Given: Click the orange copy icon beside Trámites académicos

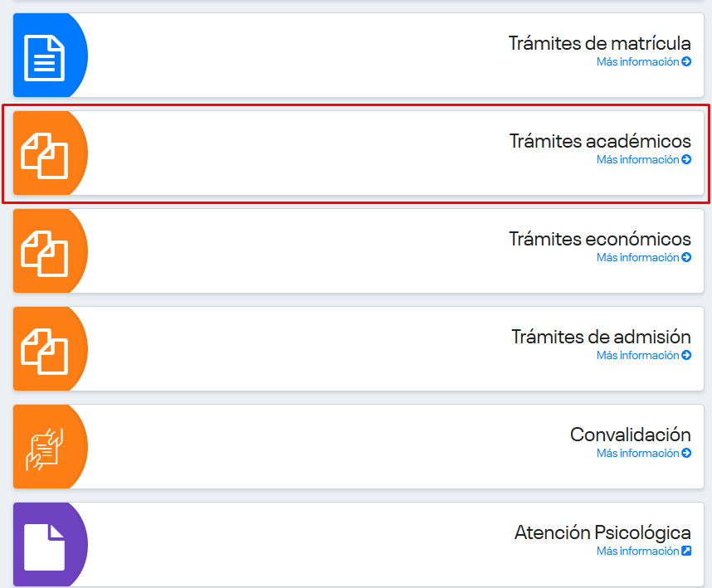Looking at the screenshot, I should pos(45,155).
